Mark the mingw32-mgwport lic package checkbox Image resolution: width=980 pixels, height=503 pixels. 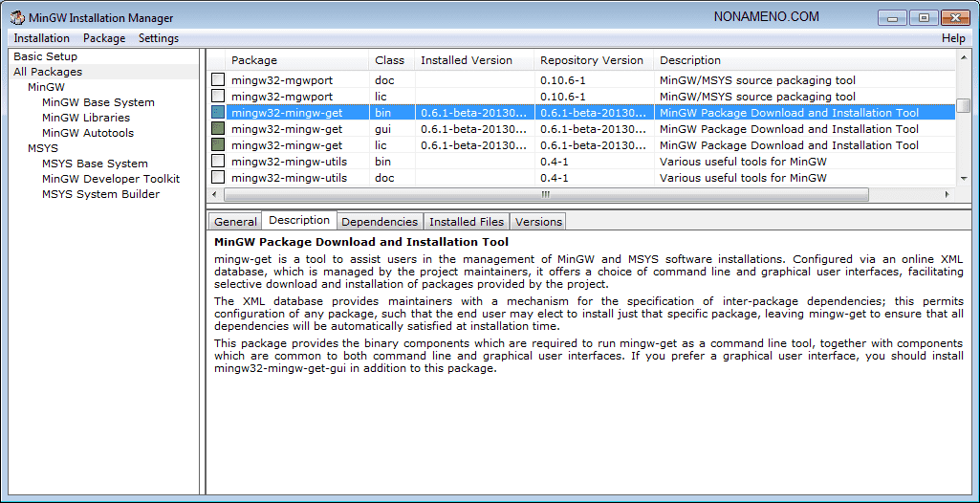coord(218,97)
